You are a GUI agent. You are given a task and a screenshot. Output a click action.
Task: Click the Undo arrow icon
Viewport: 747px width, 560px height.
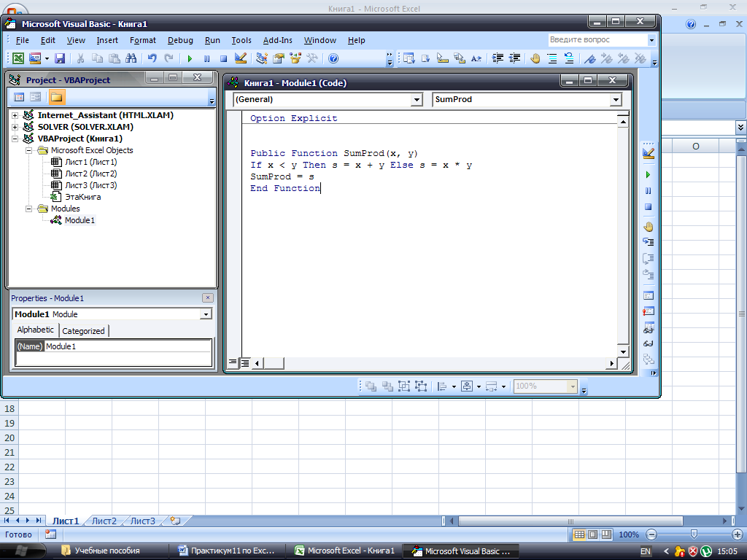pos(152,58)
